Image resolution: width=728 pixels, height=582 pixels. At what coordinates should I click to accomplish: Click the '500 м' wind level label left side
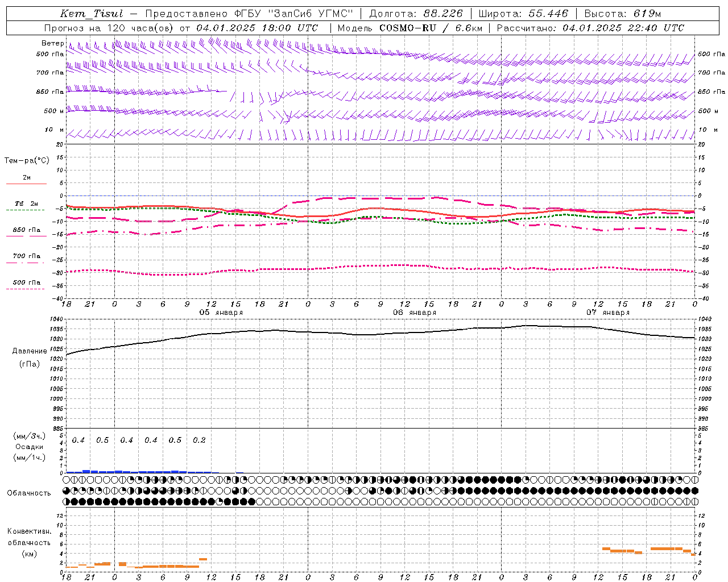point(54,111)
